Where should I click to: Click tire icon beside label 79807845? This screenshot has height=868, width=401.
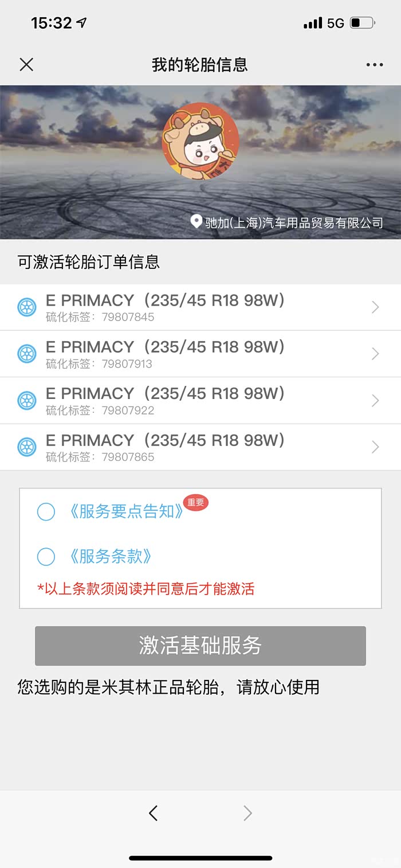27,307
